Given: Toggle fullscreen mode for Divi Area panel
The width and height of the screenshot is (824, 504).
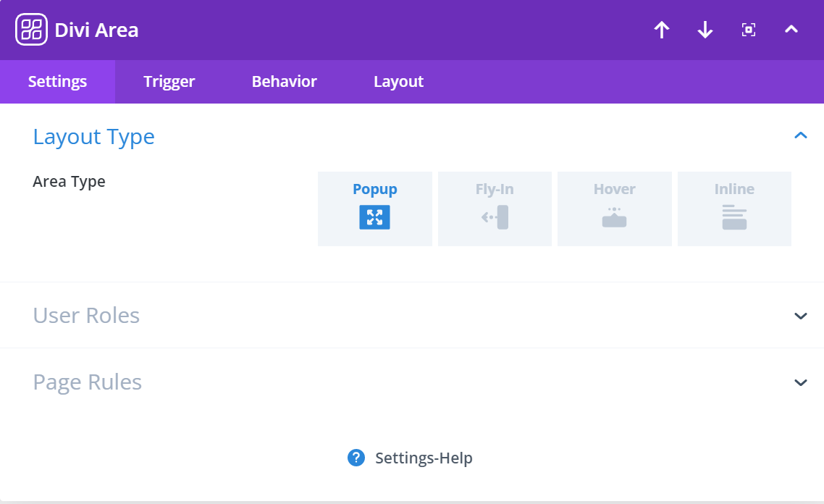Looking at the screenshot, I should click(x=748, y=30).
